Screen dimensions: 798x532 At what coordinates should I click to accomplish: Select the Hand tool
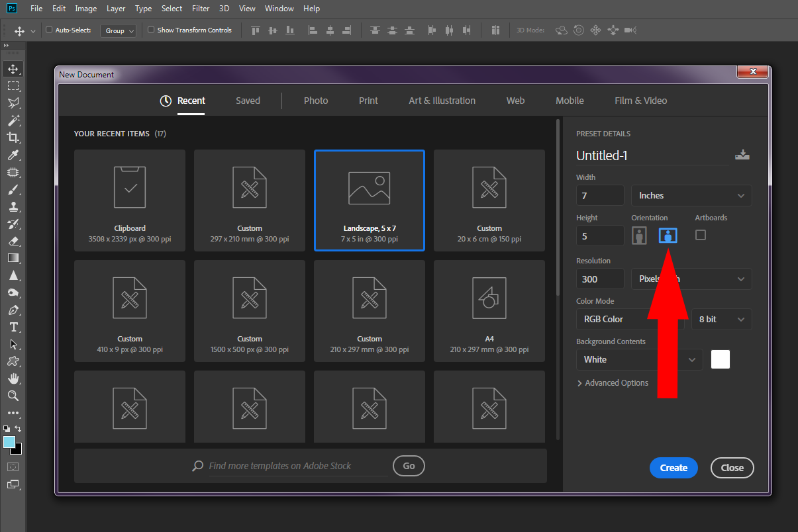(13, 378)
